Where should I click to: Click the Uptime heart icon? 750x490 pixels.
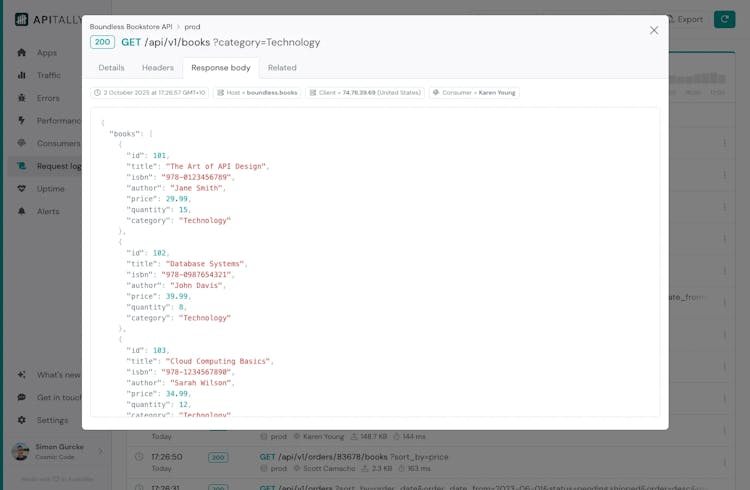point(21,189)
